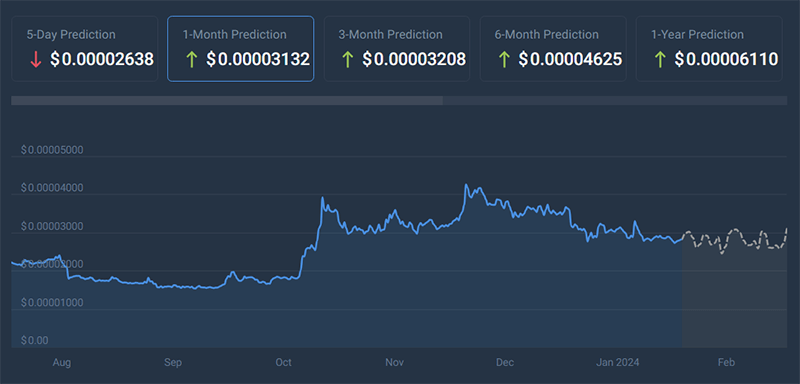800x384 pixels.
Task: Click the Feb axis label
Action: (726, 363)
